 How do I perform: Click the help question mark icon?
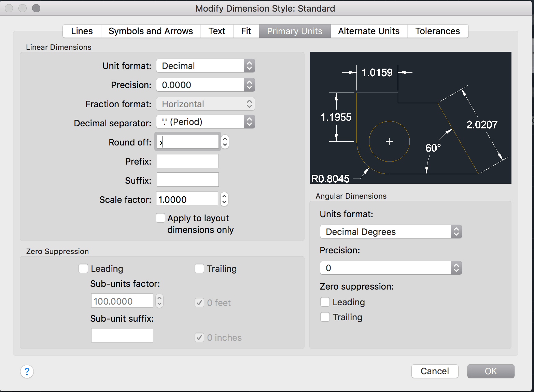pos(27,371)
